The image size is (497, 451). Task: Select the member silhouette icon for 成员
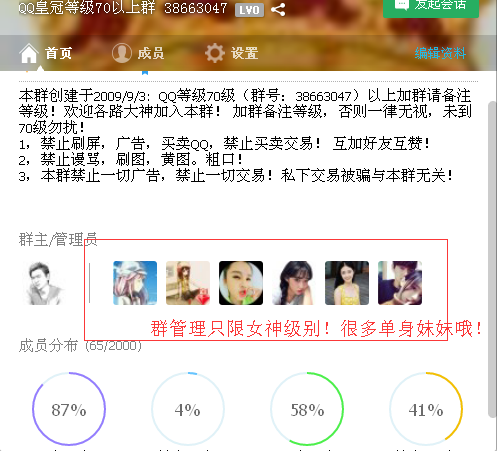pyautogui.click(x=122, y=53)
